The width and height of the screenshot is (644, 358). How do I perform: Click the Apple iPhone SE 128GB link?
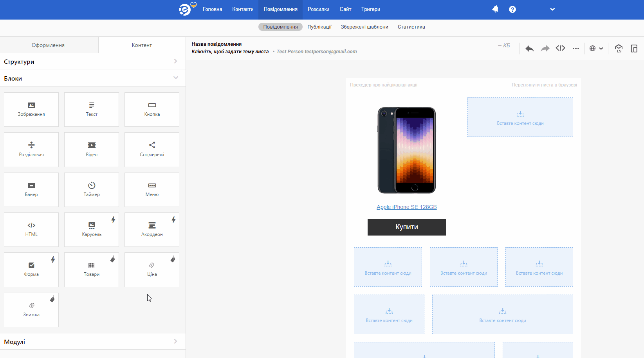[x=407, y=207]
